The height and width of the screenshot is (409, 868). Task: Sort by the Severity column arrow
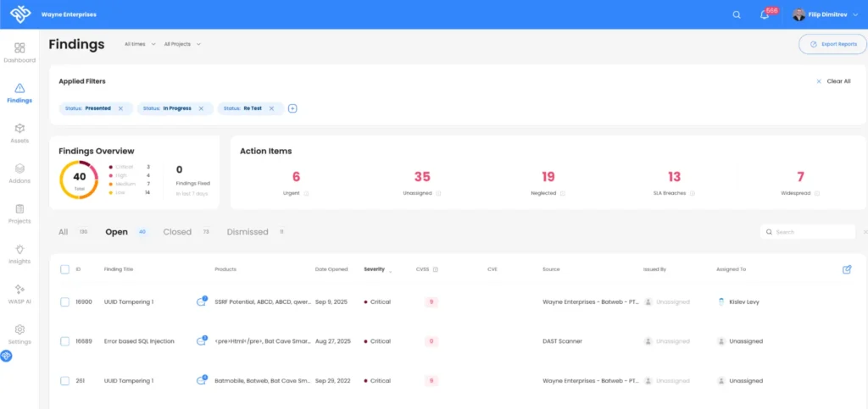(x=390, y=270)
